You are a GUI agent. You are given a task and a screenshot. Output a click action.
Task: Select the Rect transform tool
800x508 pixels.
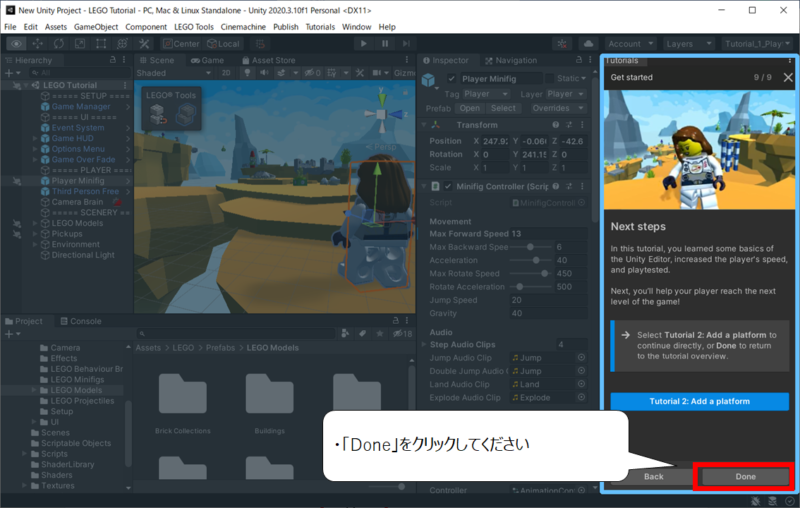tap(101, 44)
